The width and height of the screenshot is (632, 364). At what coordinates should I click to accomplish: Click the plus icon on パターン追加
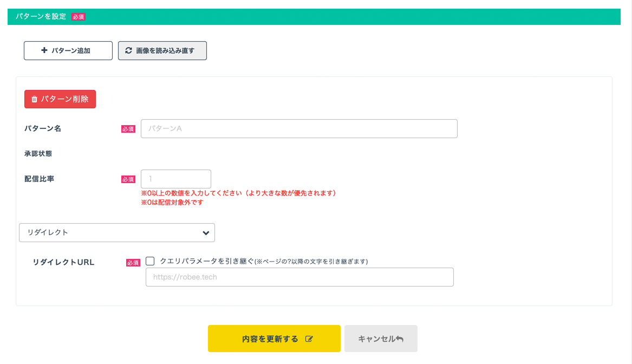coord(44,51)
